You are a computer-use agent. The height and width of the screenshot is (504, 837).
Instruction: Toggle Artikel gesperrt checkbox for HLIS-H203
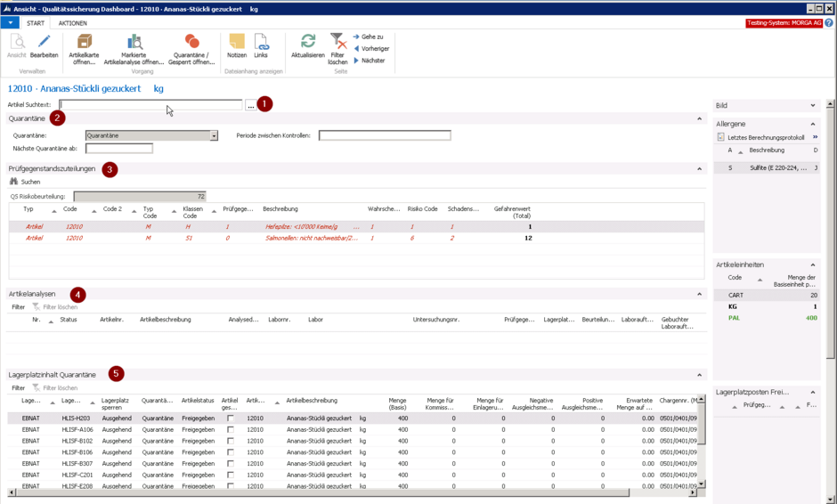pyautogui.click(x=230, y=418)
